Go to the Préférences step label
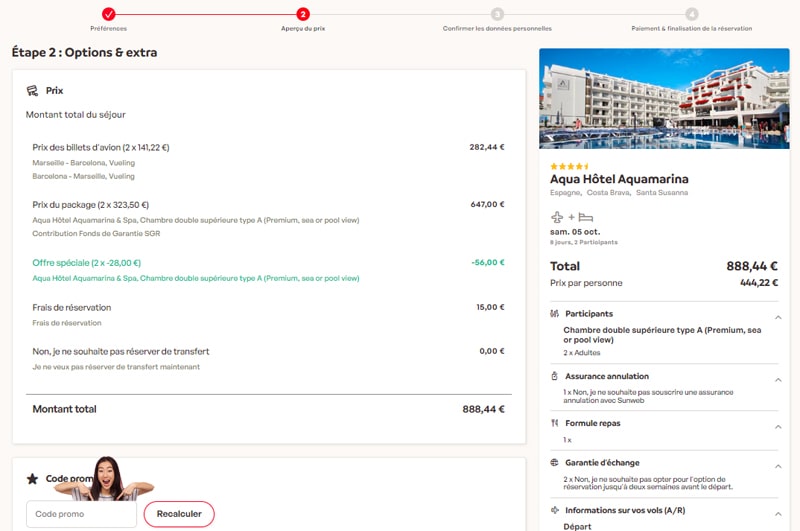This screenshot has height=531, width=800. point(109,29)
